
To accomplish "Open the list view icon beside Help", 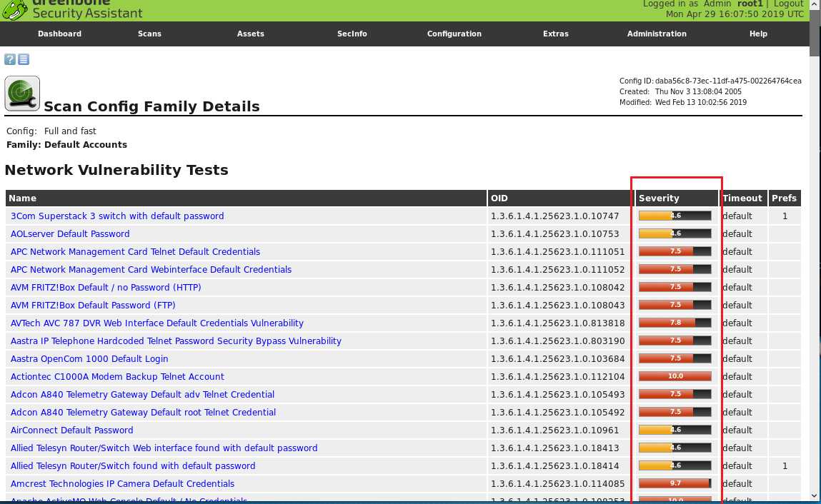I will click(x=24, y=59).
